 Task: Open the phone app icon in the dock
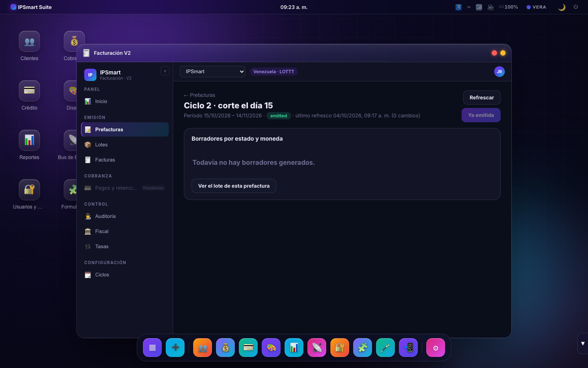pyautogui.click(x=408, y=348)
